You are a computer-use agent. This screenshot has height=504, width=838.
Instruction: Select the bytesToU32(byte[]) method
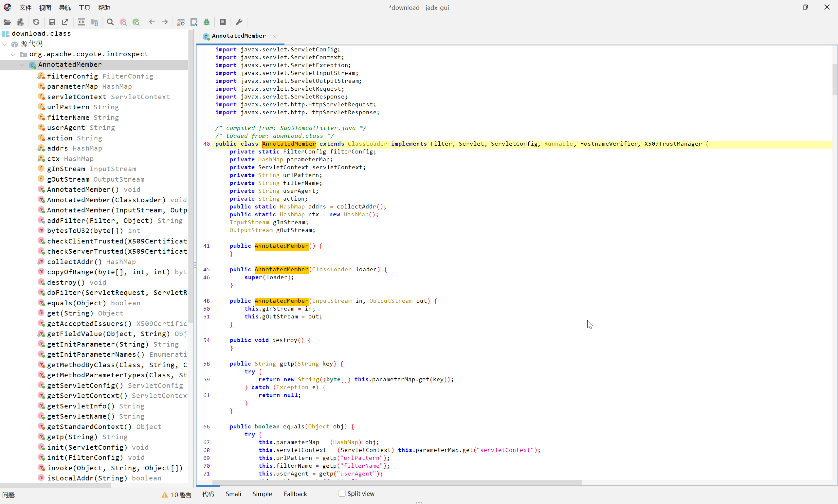[93, 231]
